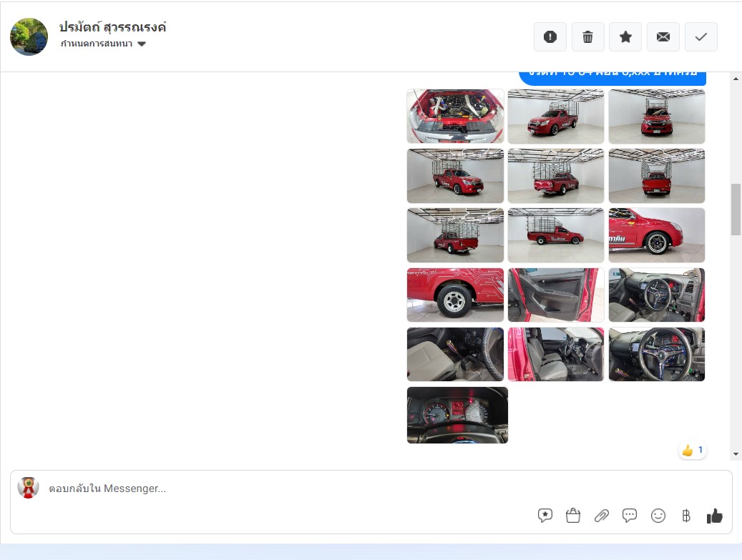Click the chat scrollbar down arrow
This screenshot has height=560, width=742.
[736, 454]
